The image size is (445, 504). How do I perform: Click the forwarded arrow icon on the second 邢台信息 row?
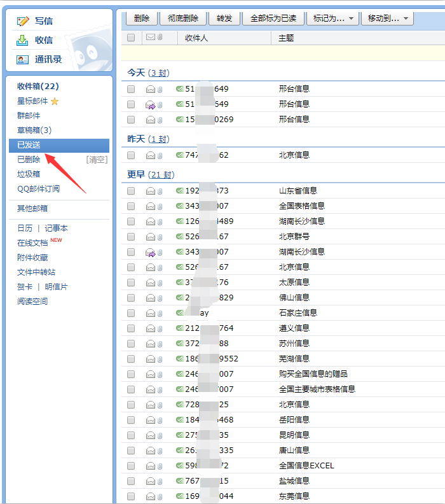pos(151,104)
